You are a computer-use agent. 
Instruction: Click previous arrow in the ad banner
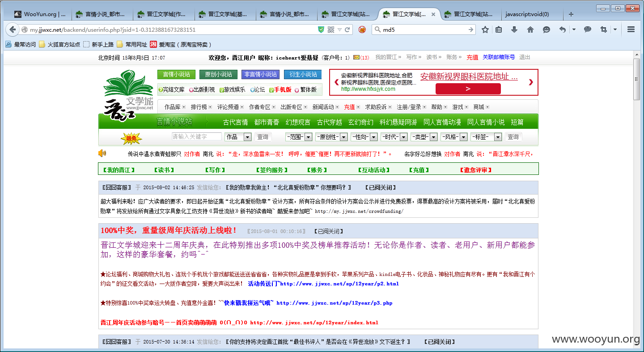tap(336, 82)
